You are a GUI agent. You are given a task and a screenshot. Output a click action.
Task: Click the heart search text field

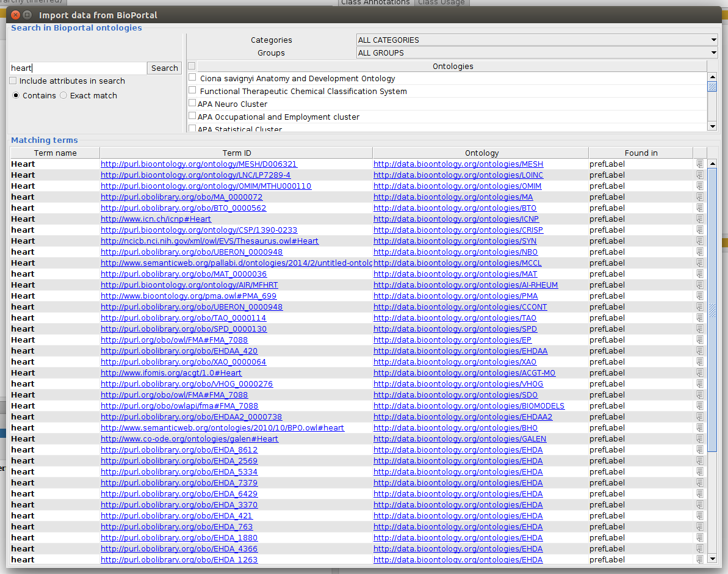tap(78, 68)
